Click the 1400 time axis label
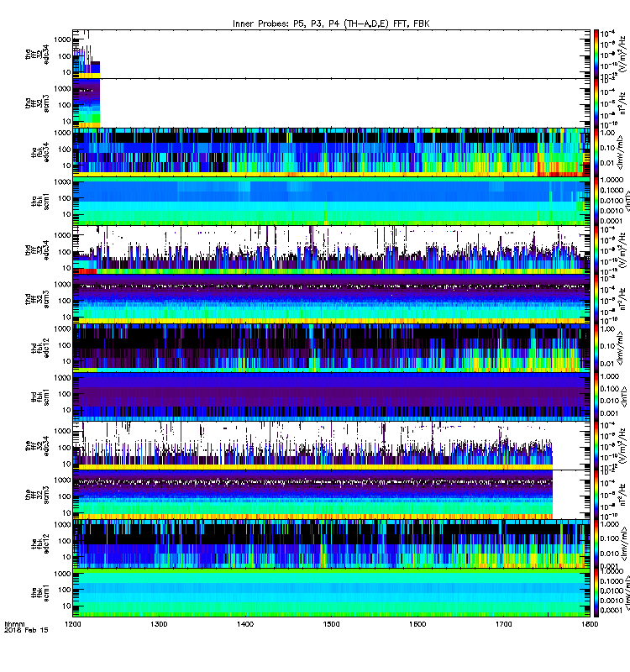This screenshot has width=630, height=672. point(245,624)
